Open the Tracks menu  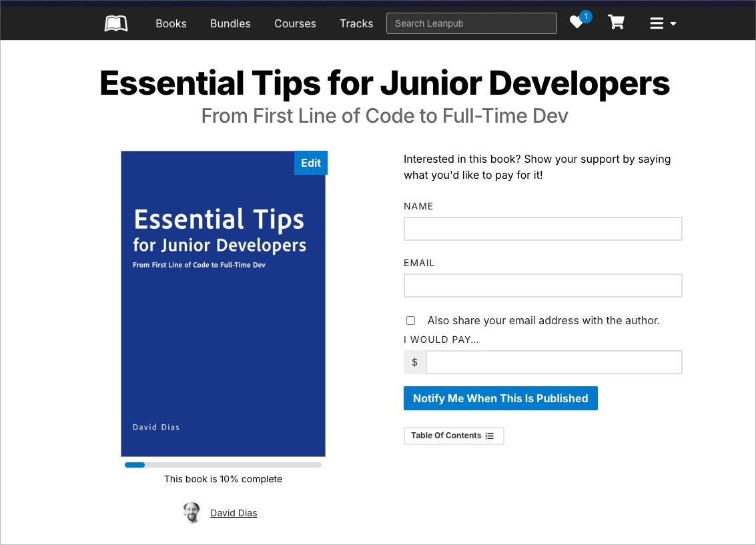click(356, 23)
